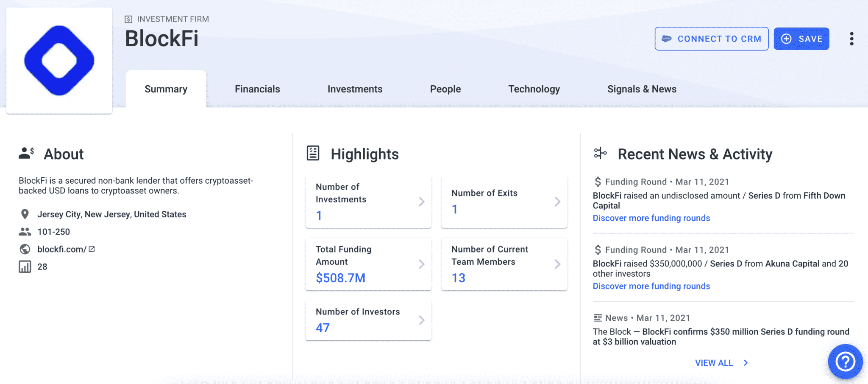868x384 pixels.
Task: Click the external link icon beside blockfi.com
Action: 92,249
